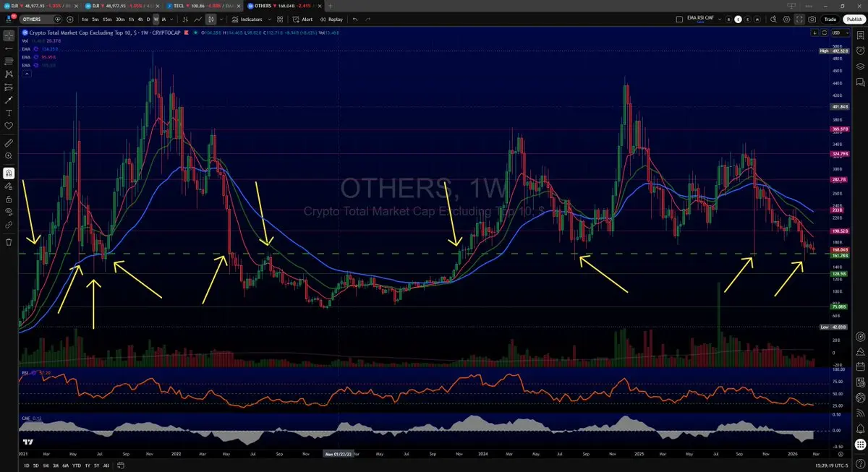Click the compare or add symbol plus icon
Screen dimensions: 868x472
click(x=72, y=20)
